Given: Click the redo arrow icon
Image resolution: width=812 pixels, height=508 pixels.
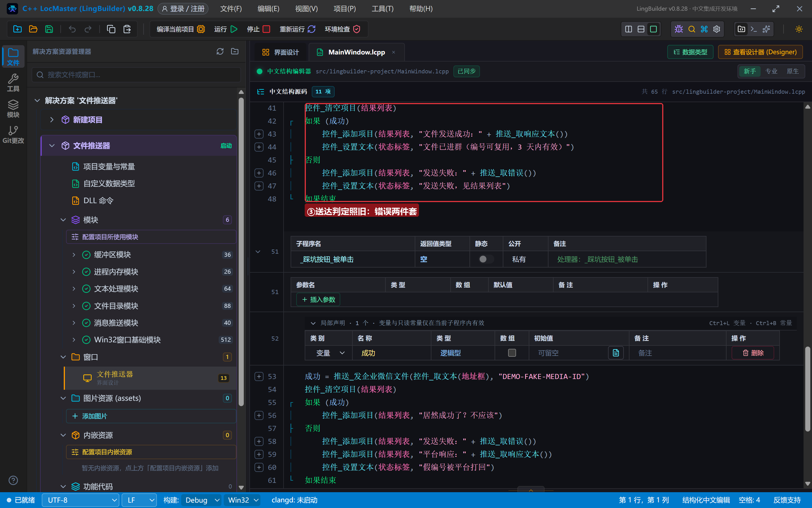Looking at the screenshot, I should pyautogui.click(x=88, y=29).
